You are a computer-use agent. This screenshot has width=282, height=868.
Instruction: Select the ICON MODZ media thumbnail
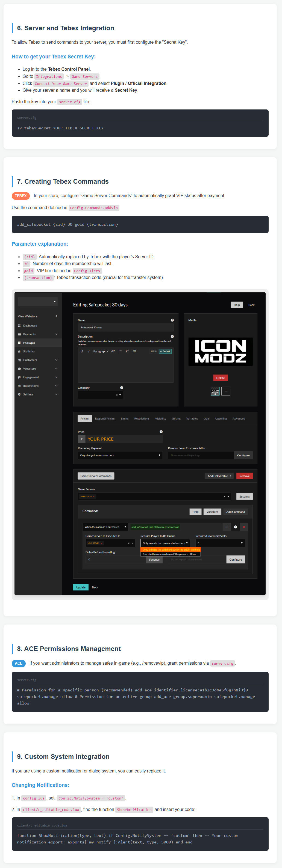click(215, 391)
